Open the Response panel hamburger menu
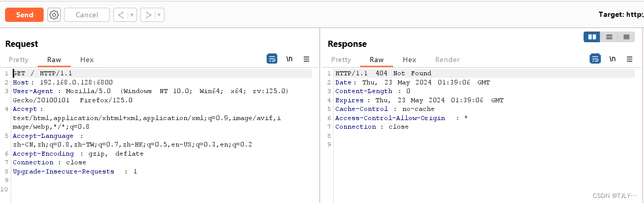The height and width of the screenshot is (203, 644). pyautogui.click(x=629, y=59)
